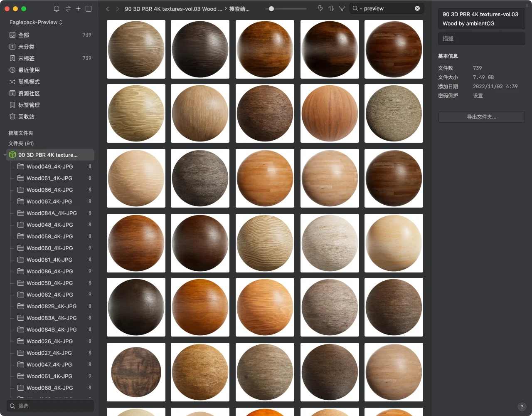532x416 pixels.
Task: Open the Eaglepack-Preview library dropdown
Action: click(x=36, y=22)
